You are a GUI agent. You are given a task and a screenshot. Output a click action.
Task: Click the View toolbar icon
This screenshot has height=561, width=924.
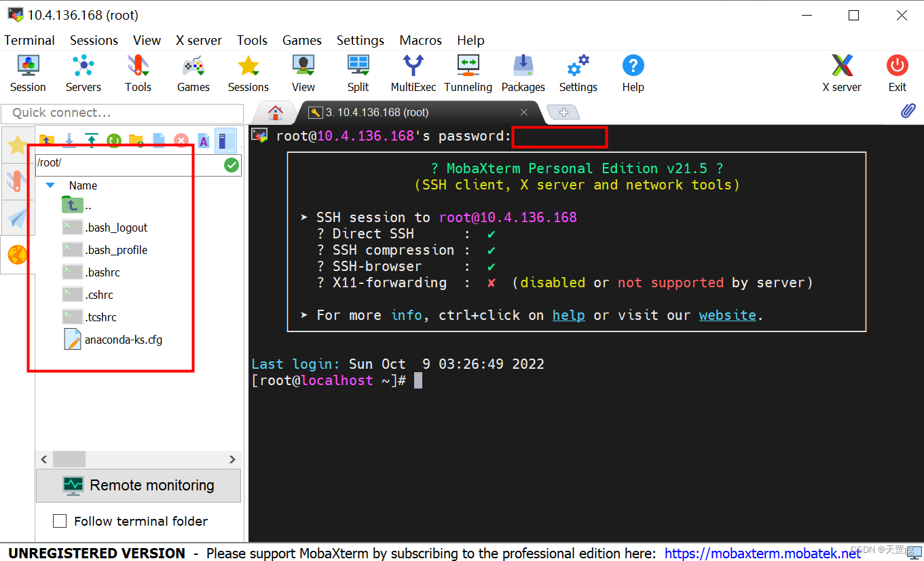click(303, 73)
